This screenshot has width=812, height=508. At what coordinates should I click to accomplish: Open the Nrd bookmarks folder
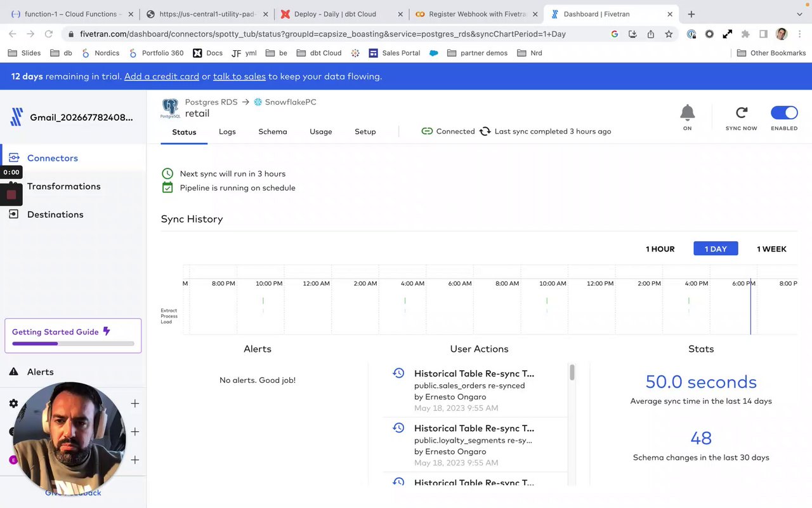tap(529, 53)
